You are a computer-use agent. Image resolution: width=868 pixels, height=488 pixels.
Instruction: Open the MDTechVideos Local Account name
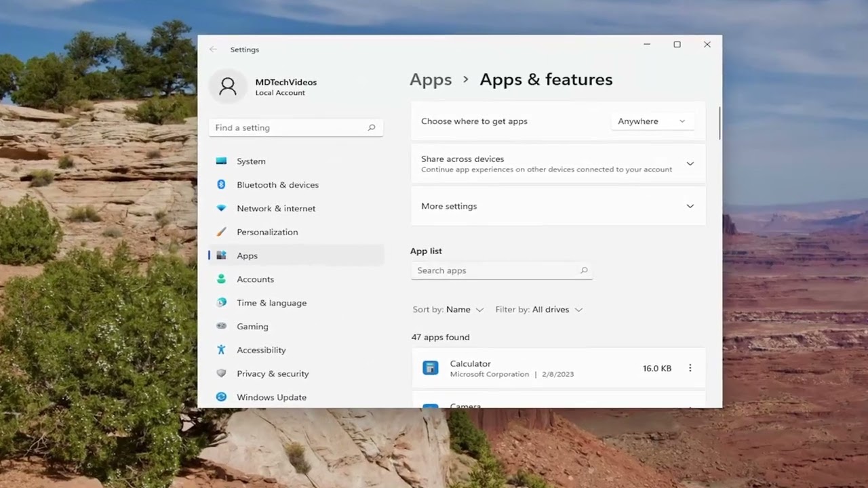(x=285, y=82)
